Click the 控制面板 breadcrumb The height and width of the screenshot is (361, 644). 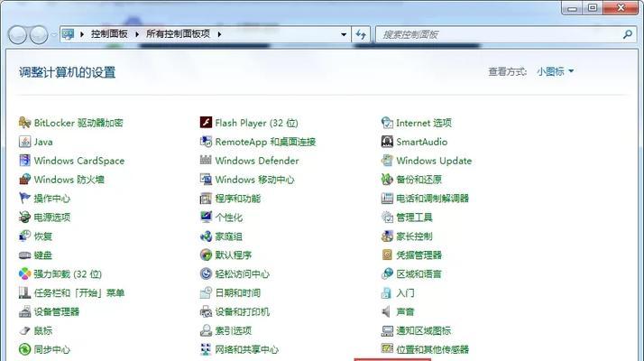click(109, 34)
